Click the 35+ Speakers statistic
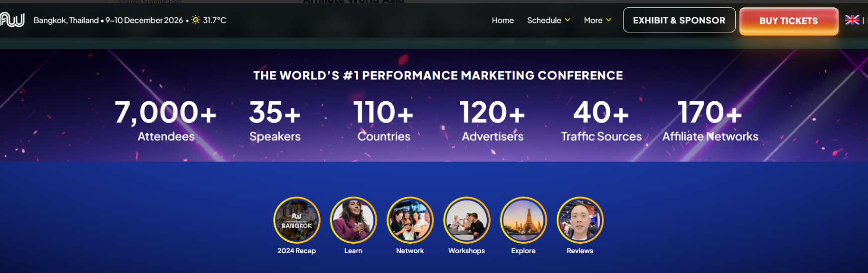 pyautogui.click(x=275, y=121)
